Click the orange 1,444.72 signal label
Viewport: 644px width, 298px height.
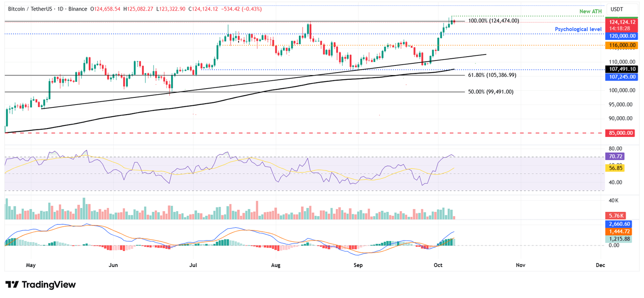pyautogui.click(x=619, y=231)
